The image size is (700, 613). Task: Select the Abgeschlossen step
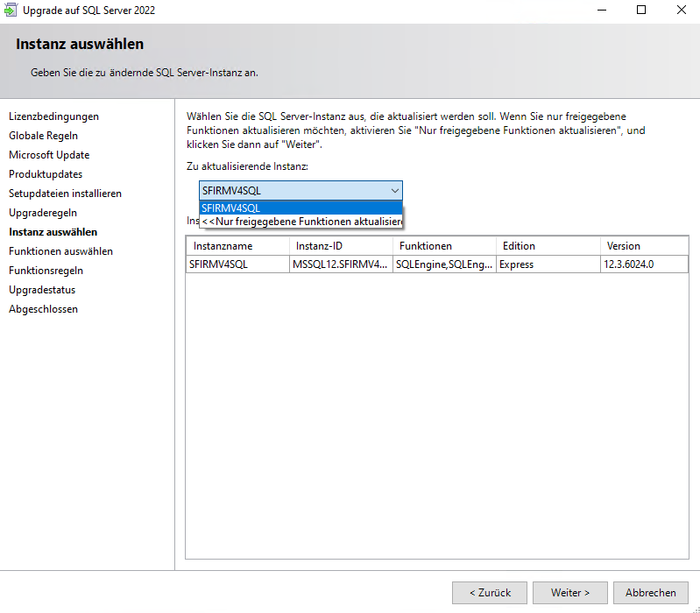point(43,309)
